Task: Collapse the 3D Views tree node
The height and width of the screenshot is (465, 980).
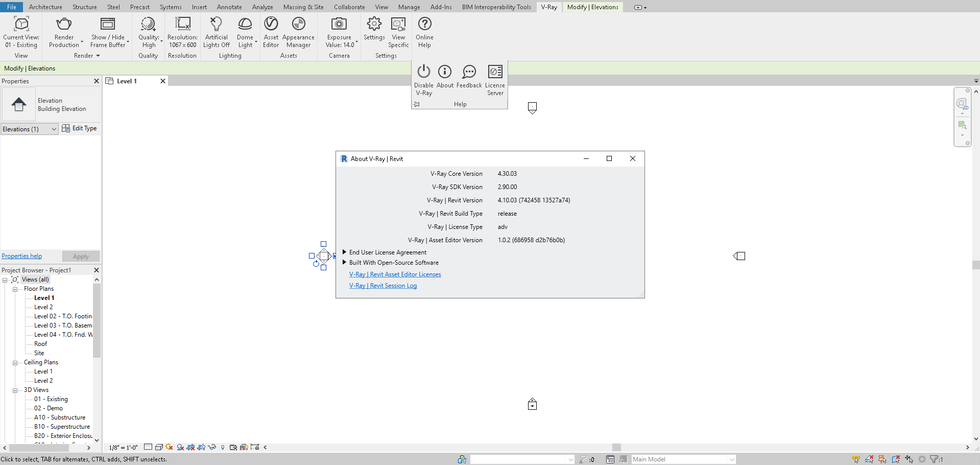Action: click(x=15, y=390)
